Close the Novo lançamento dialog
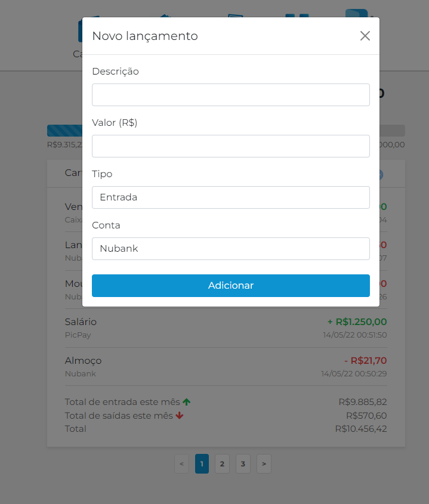 [365, 36]
